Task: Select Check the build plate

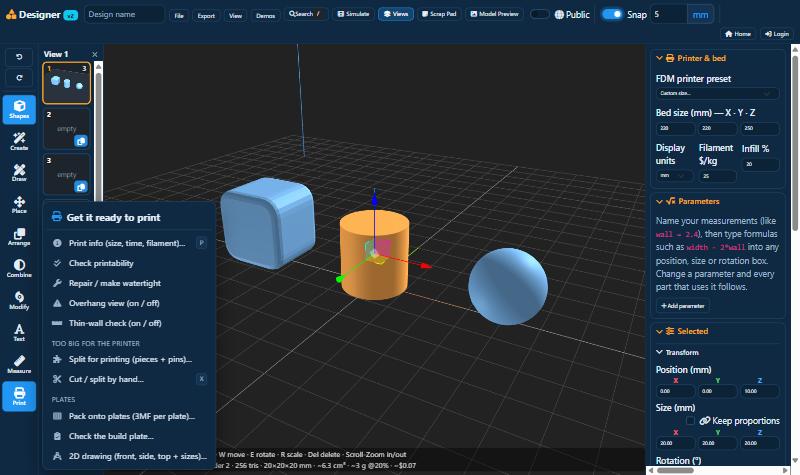Action: coord(129,436)
